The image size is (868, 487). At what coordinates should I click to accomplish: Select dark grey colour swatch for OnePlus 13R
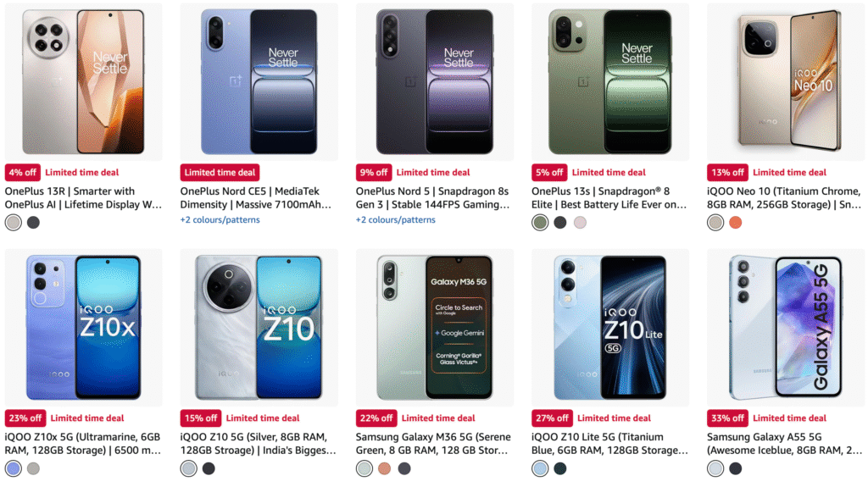pyautogui.click(x=33, y=223)
